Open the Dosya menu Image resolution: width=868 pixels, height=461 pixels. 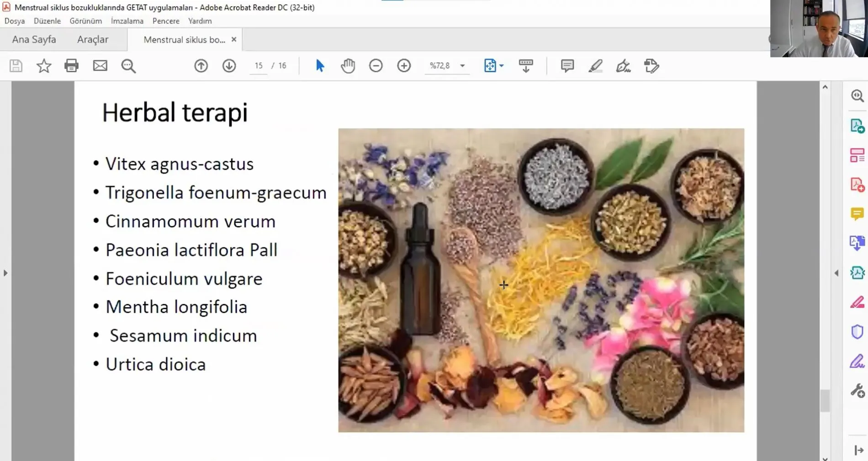[x=15, y=21]
